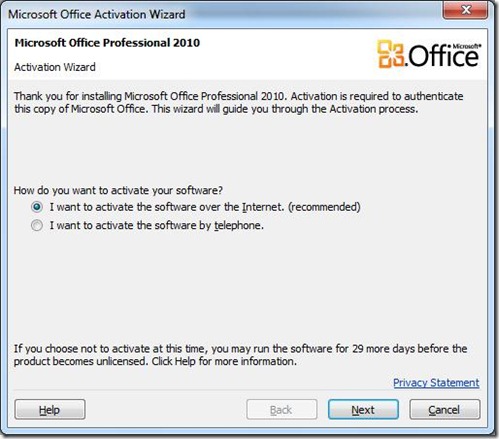
Task: Click the '29 more days' notice text
Action: coord(240,355)
